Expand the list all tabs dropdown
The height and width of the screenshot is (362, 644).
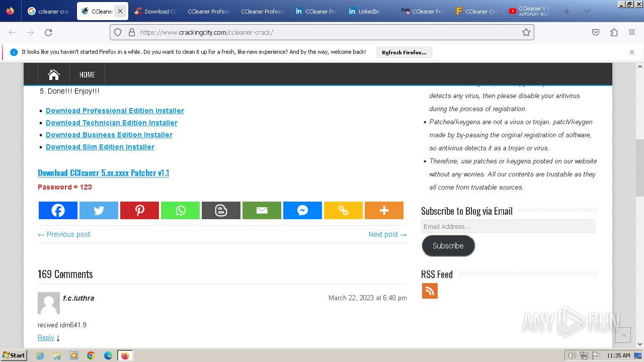[587, 11]
